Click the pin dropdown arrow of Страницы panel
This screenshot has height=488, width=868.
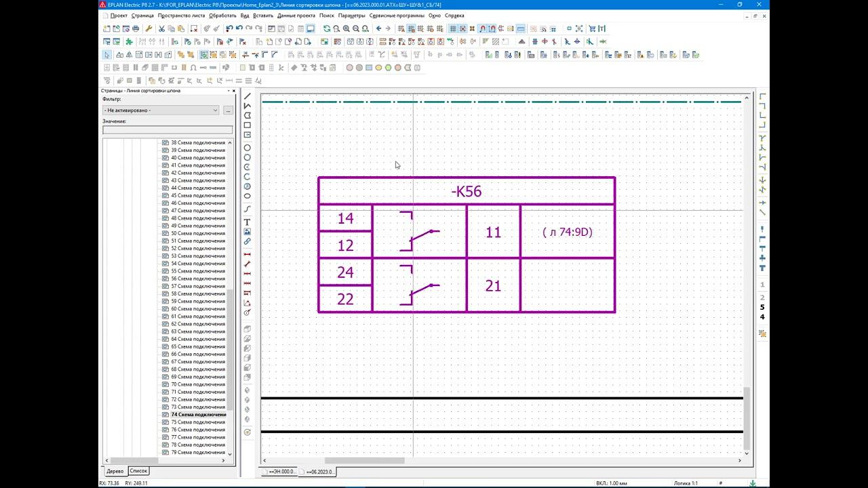coord(229,90)
